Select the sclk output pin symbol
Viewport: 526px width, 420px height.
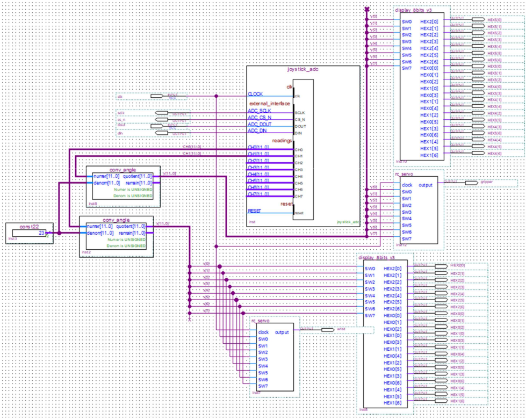click(162, 113)
